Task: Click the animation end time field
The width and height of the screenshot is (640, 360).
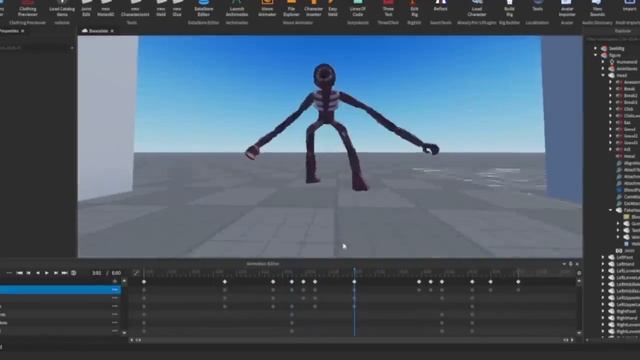Action: (116, 273)
